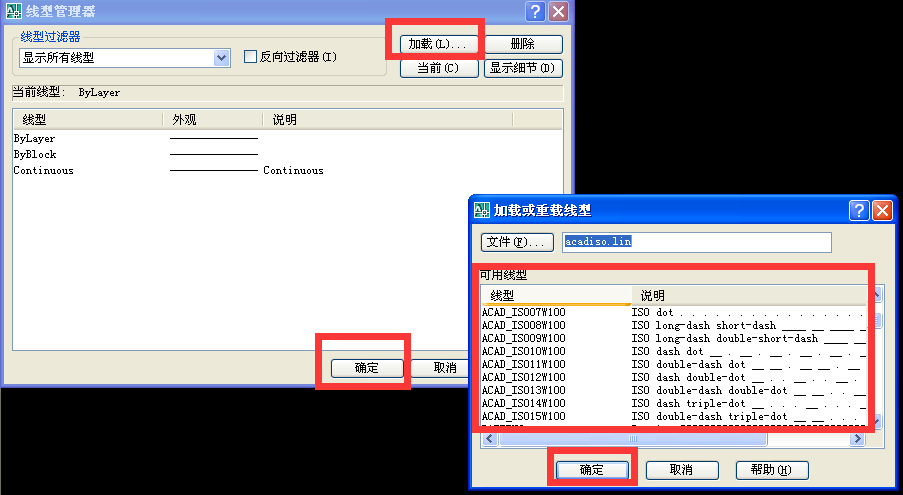The width and height of the screenshot is (903, 495).
Task: Click the 线型 column header in Linetype Manager
Action: [88, 120]
